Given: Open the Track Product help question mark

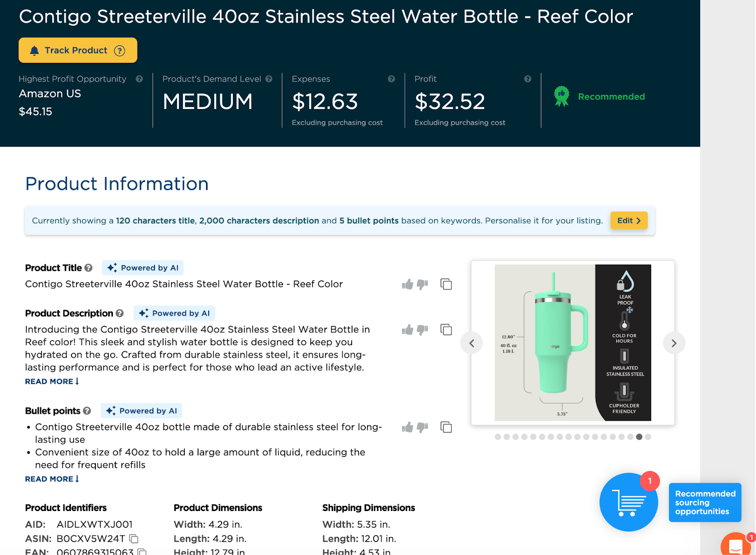Looking at the screenshot, I should click(120, 51).
